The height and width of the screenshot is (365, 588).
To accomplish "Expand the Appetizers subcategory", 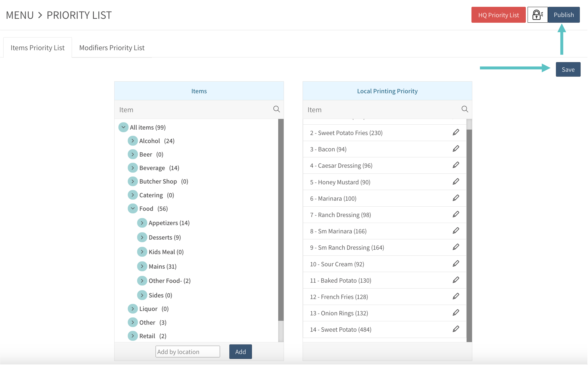I will [142, 223].
